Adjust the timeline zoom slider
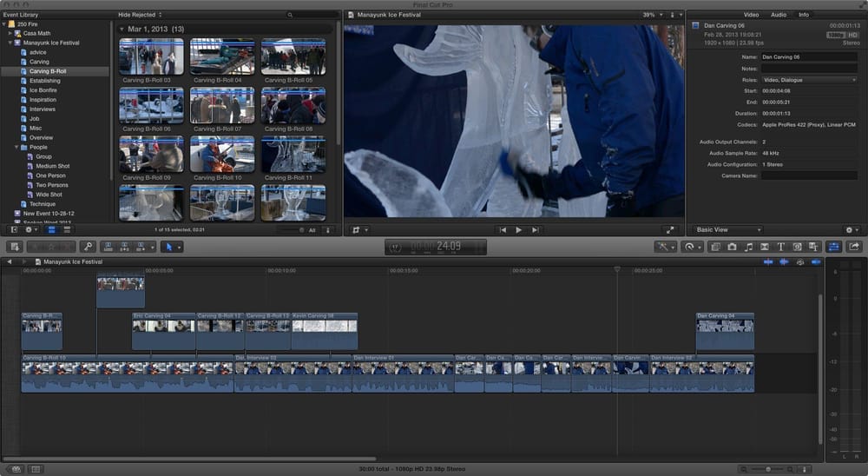The height and width of the screenshot is (476, 868). point(767,469)
